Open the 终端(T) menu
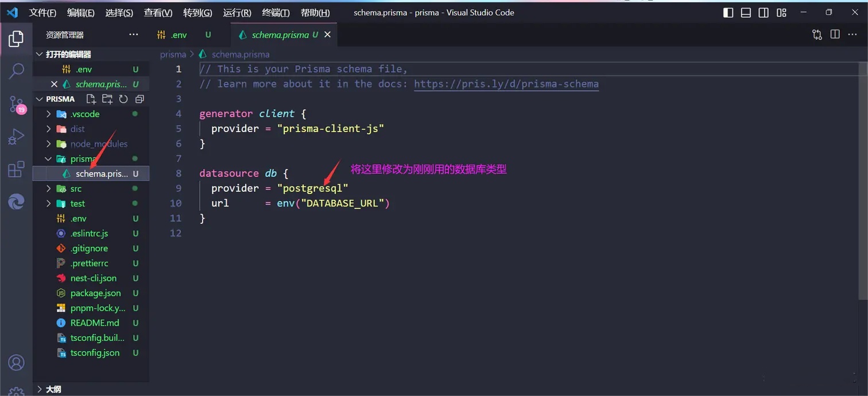This screenshot has height=396, width=868. (x=276, y=13)
